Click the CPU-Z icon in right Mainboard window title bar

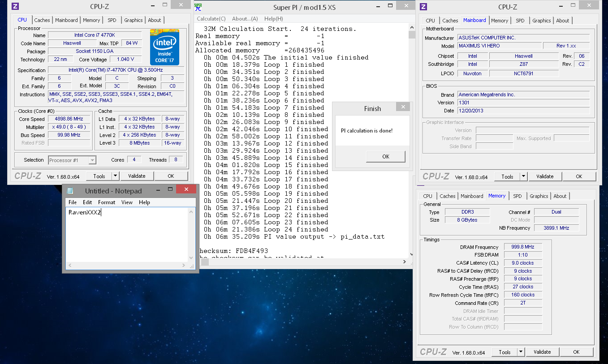point(423,6)
